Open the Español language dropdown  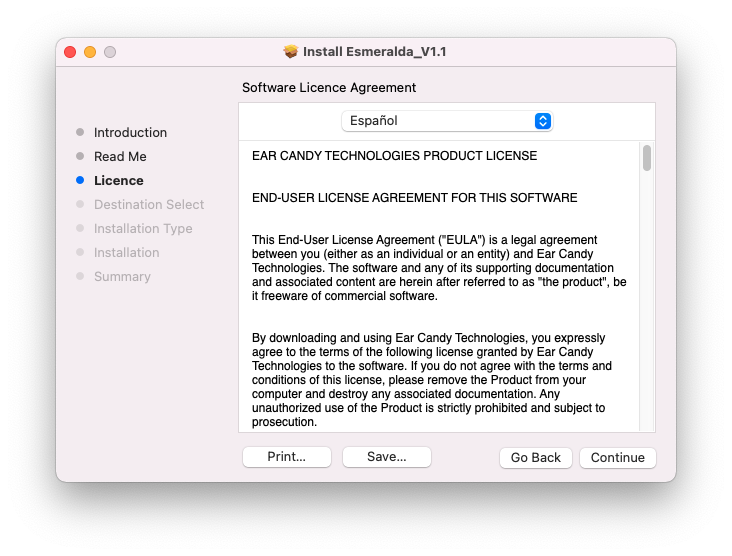point(447,121)
